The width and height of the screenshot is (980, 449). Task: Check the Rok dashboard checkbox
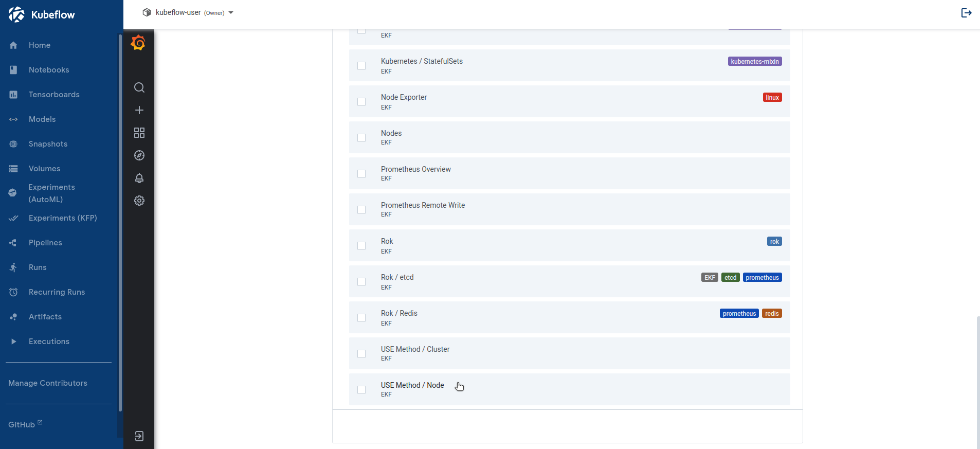(x=361, y=246)
